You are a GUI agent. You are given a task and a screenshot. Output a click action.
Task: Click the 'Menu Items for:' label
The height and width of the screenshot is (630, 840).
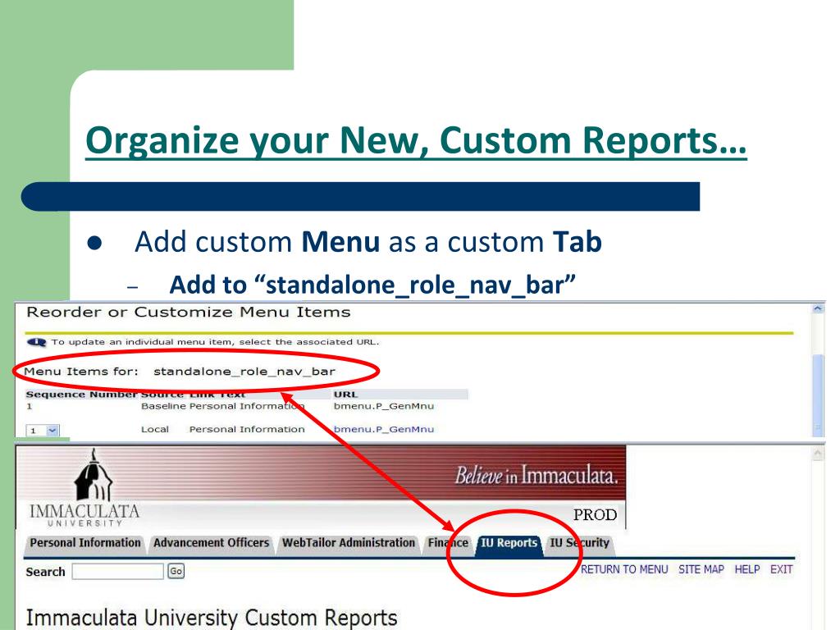[x=81, y=372]
